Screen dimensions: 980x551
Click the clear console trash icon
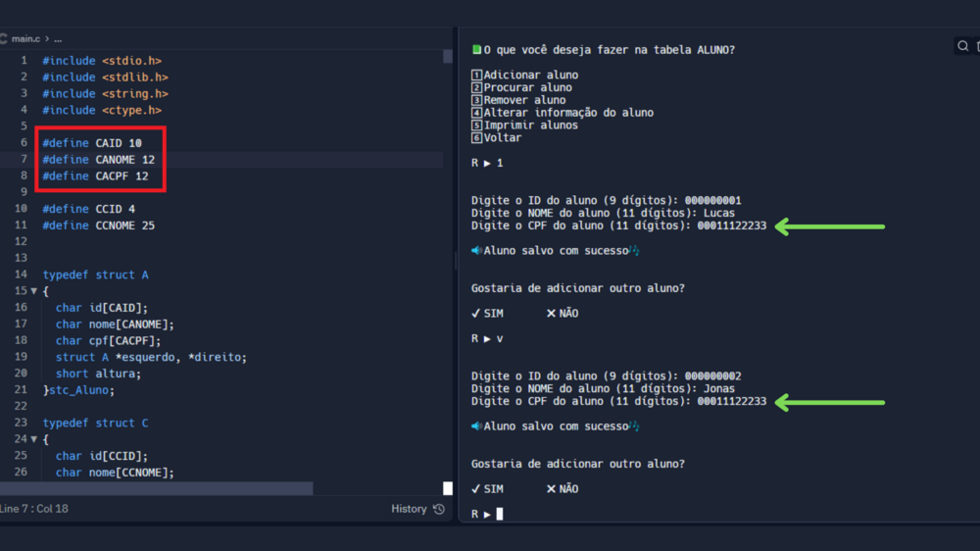[977, 46]
